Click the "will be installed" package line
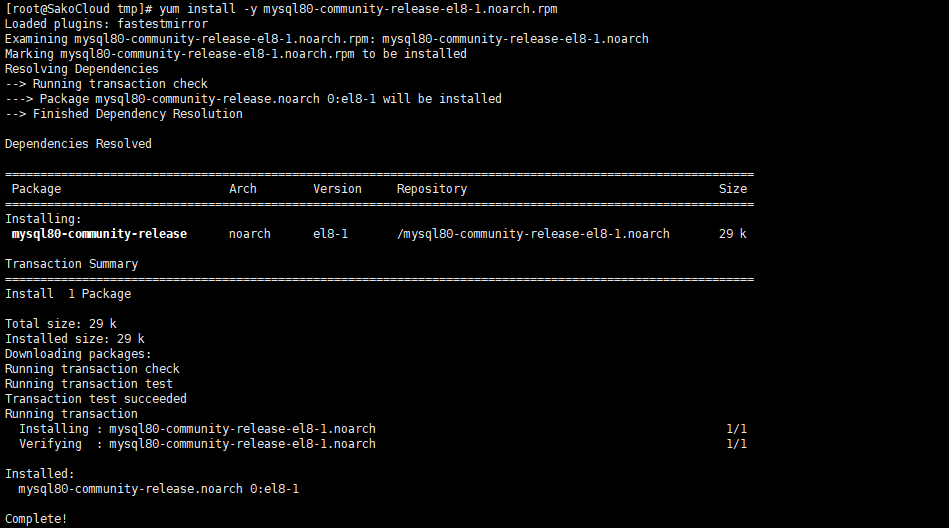Viewport: 949px width, 528px height. [x=254, y=99]
